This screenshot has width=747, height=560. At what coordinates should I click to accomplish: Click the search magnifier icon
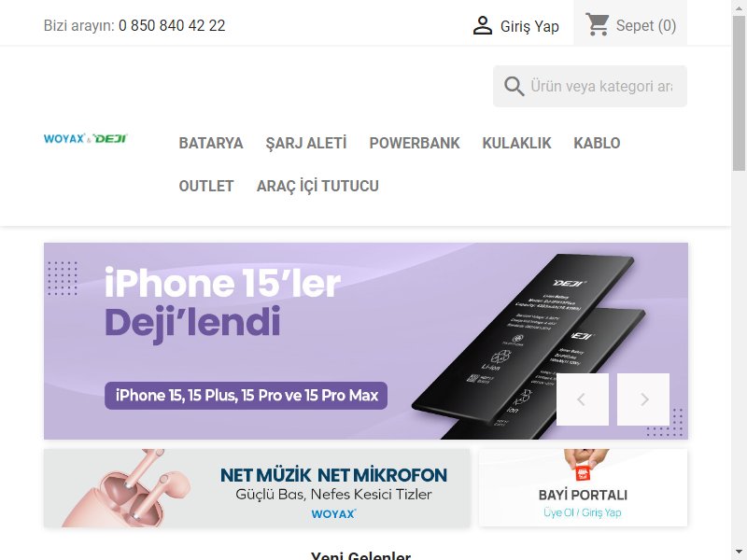514,86
